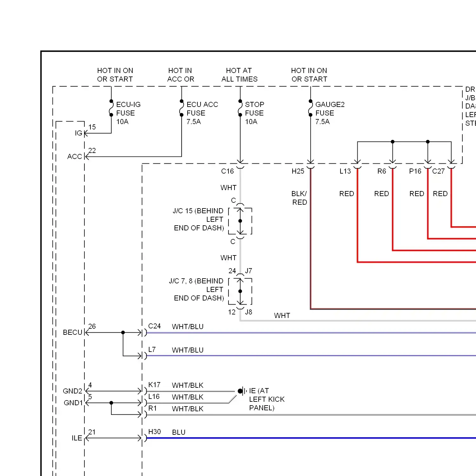Click the BECU splice junction dot
This screenshot has width=476, height=476.
[123, 333]
